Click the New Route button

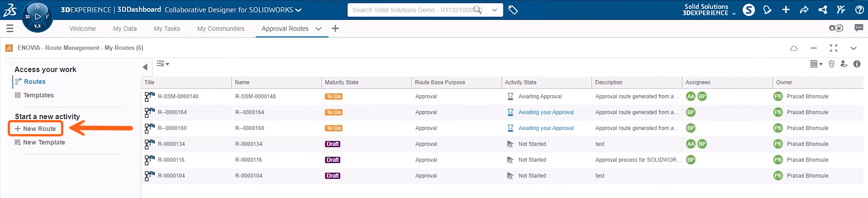coord(36,129)
